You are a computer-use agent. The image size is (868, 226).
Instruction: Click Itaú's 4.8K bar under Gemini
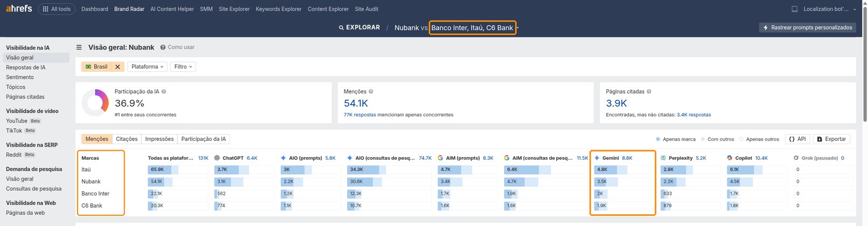point(624,169)
